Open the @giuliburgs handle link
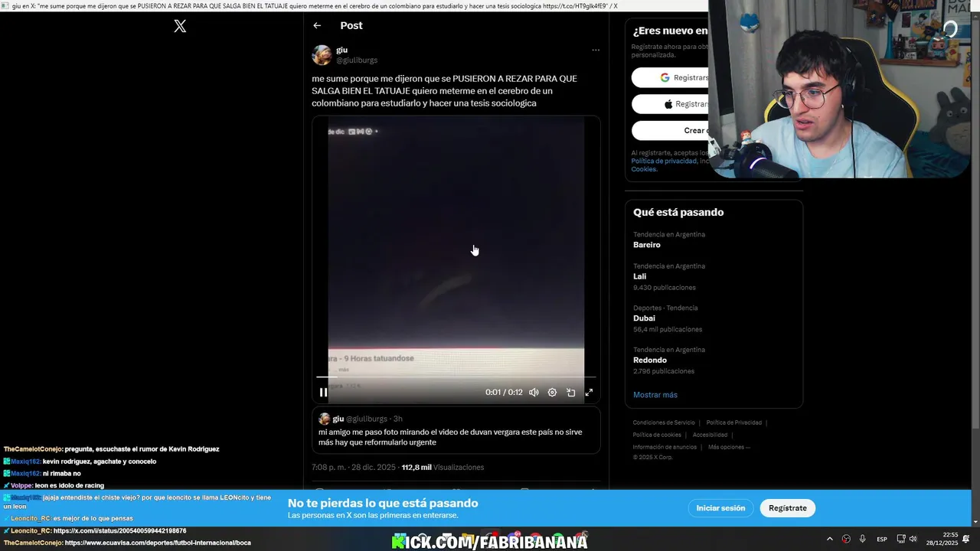 click(x=357, y=60)
